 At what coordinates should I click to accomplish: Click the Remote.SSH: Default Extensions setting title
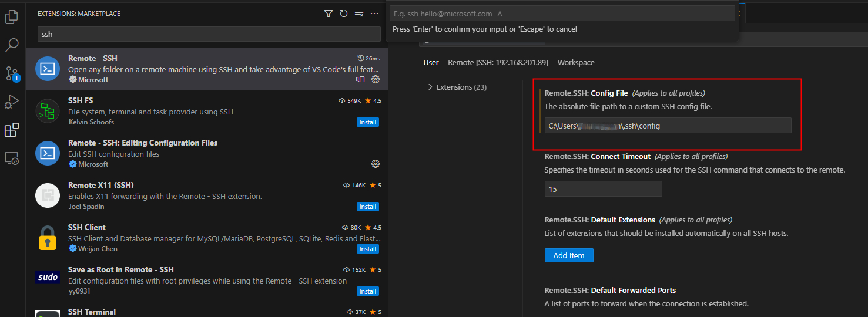pos(600,220)
